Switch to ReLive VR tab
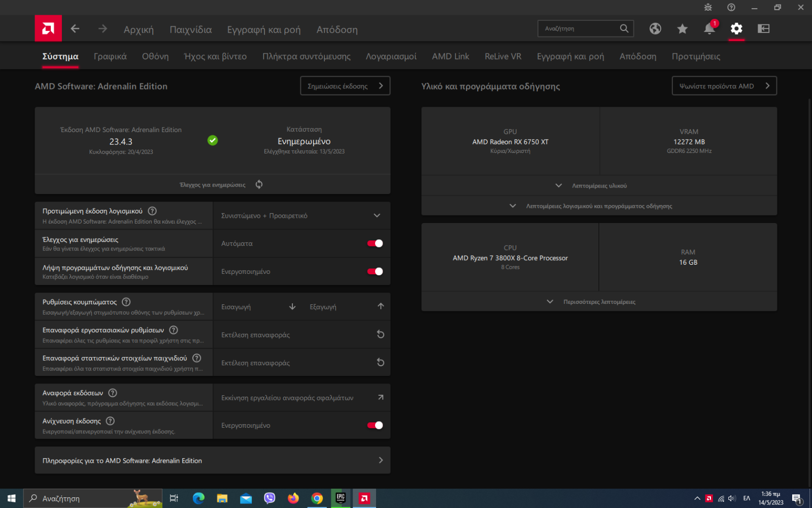 (503, 56)
